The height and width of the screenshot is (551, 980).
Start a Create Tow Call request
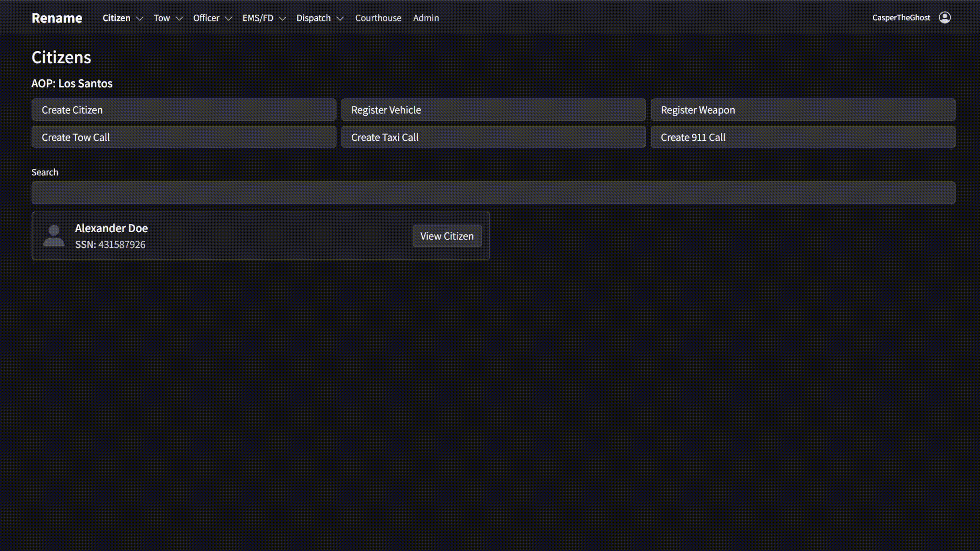click(184, 137)
